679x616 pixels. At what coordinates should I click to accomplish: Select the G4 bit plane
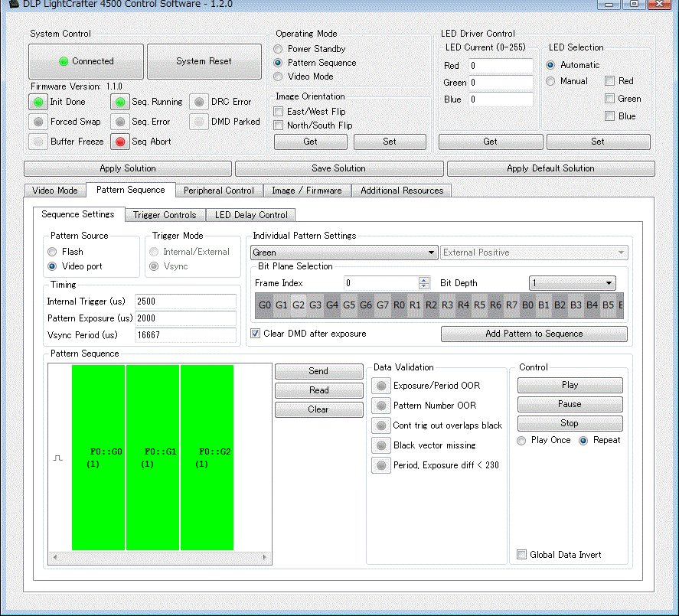click(x=331, y=305)
